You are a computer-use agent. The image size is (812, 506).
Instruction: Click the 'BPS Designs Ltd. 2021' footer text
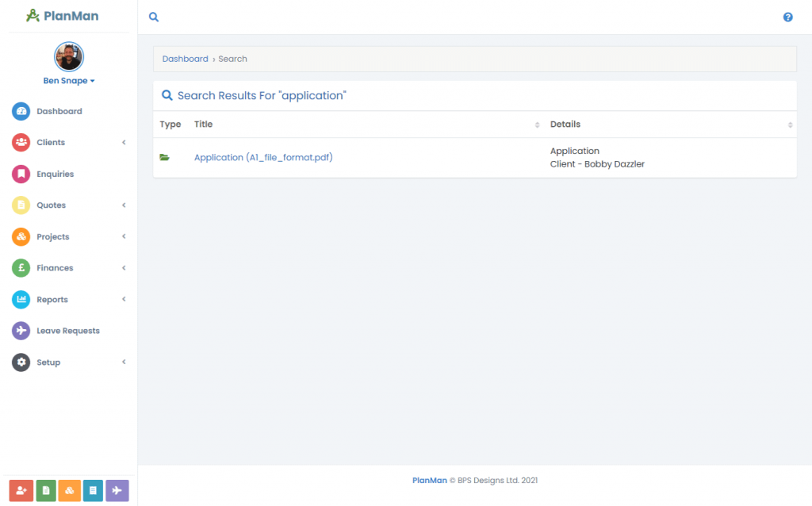coord(497,480)
